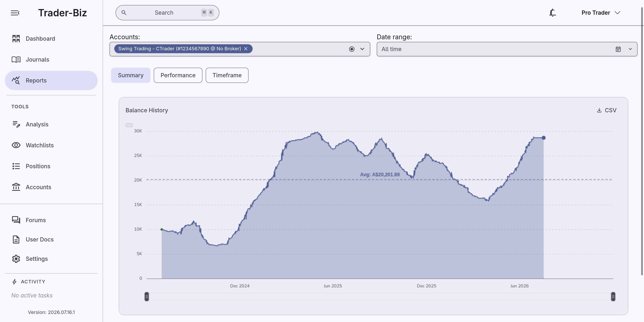644x322 pixels.
Task: Open Positions tool
Action: [51, 166]
